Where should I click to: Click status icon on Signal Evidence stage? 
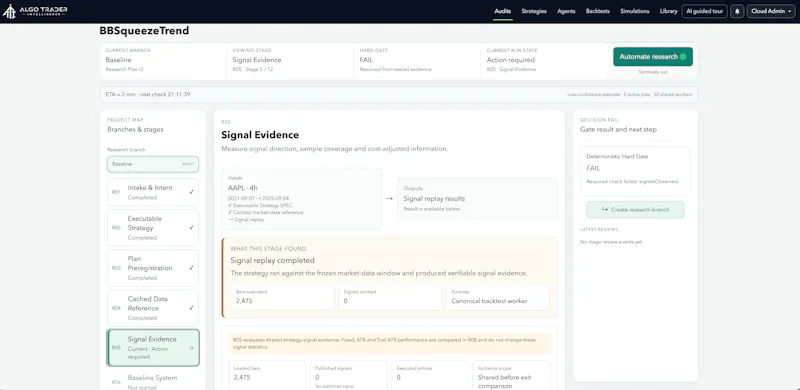tap(191, 348)
